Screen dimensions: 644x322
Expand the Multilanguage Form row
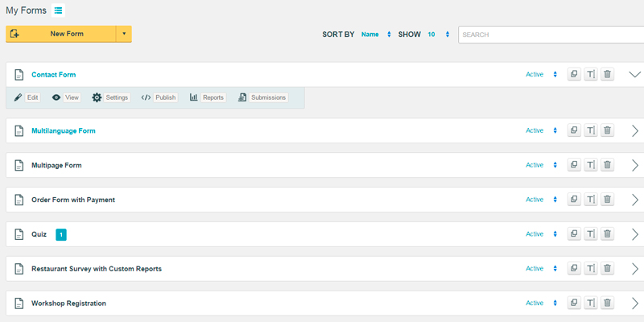(634, 130)
